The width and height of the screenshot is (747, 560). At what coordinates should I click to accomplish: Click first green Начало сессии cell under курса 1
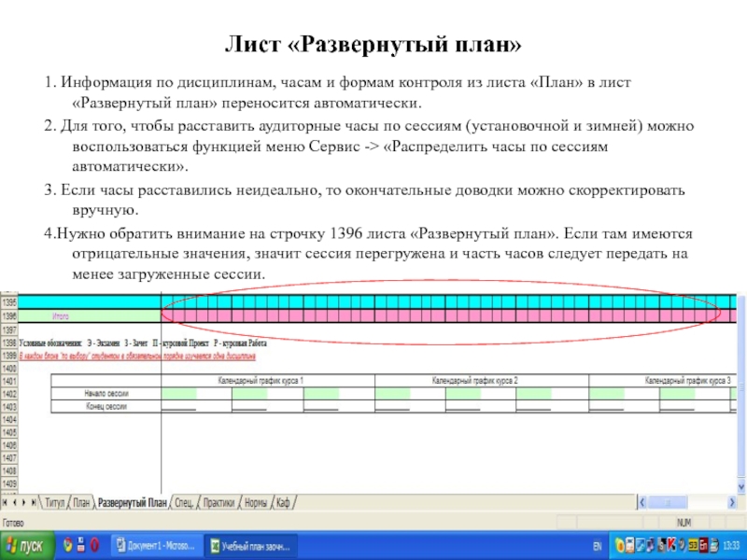179,393
